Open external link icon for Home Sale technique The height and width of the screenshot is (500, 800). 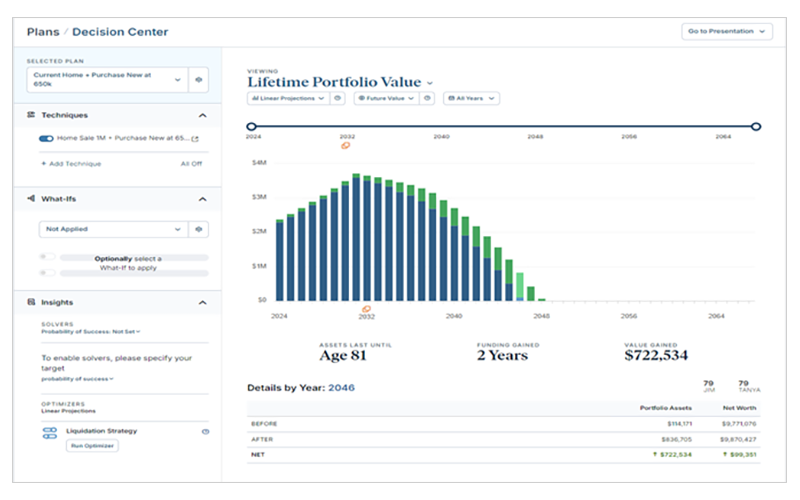click(195, 139)
